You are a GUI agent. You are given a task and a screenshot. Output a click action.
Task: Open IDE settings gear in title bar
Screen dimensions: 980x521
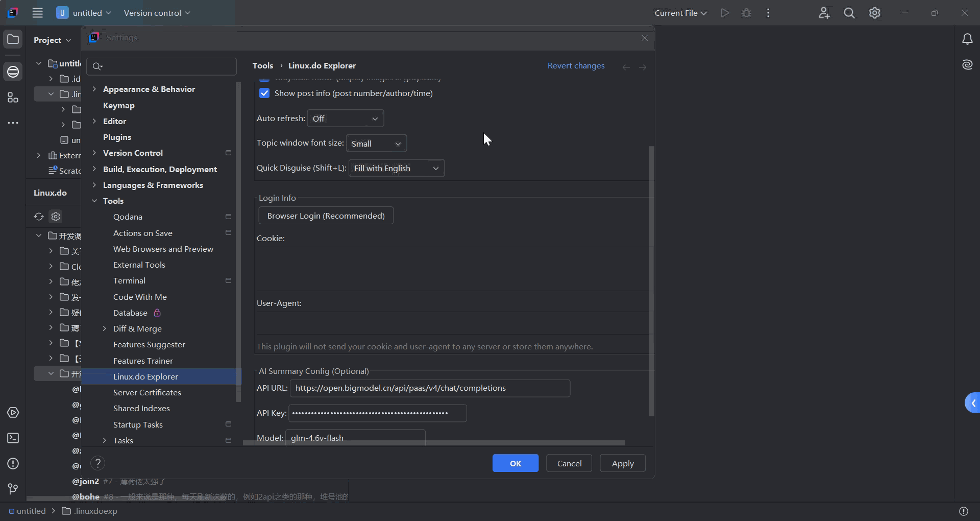tap(875, 13)
